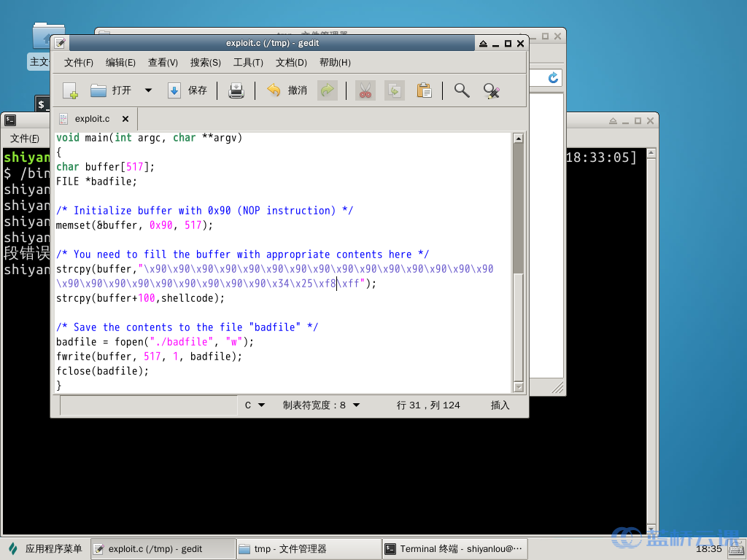Screen dimensions: 747x560
Task: Click the redo arrow icon
Action: (x=328, y=90)
